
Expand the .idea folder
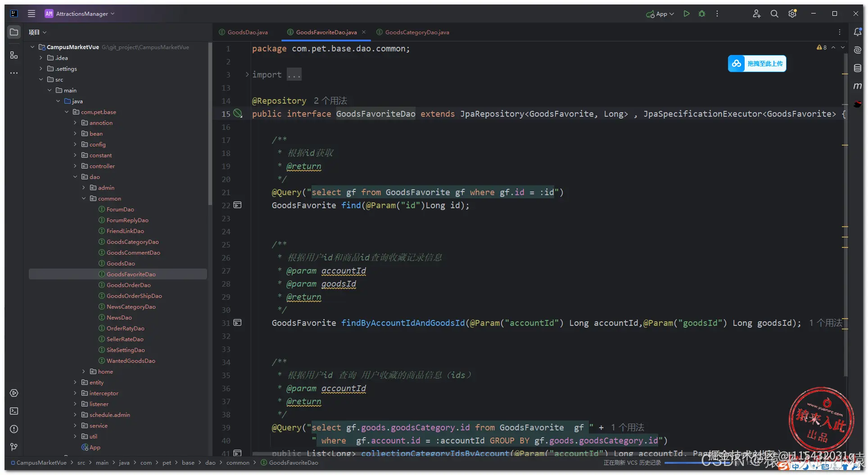point(41,58)
